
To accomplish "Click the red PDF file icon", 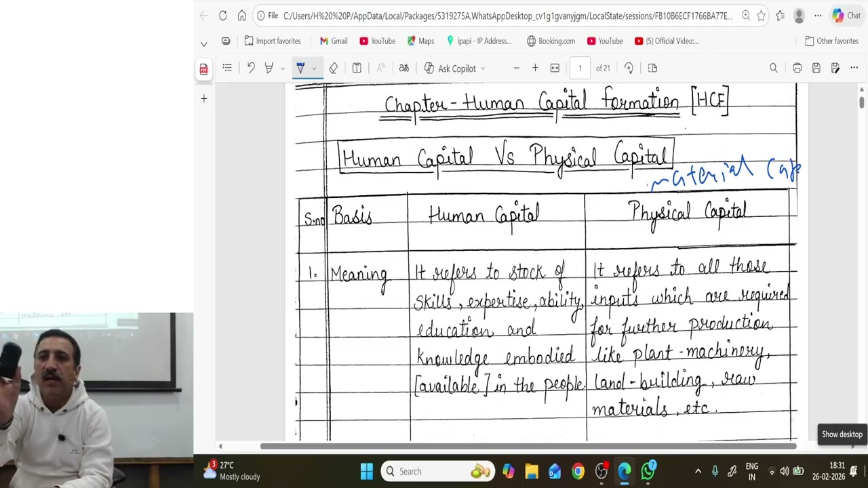I will coord(203,68).
